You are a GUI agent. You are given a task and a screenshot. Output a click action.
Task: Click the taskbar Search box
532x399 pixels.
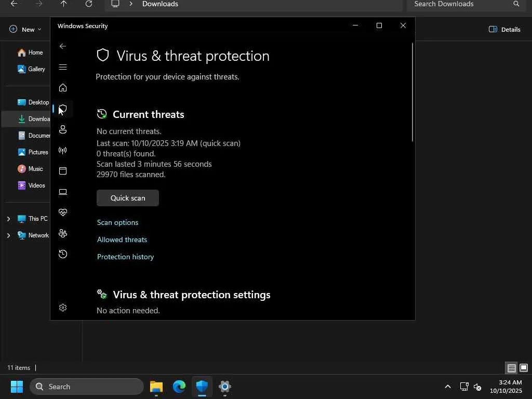point(87,387)
